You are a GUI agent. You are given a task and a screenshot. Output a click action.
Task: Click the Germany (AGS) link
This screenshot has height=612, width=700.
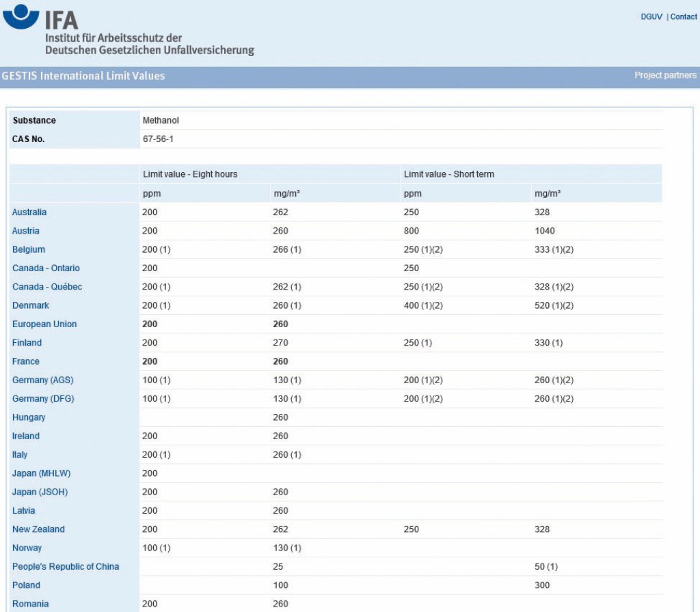43,380
